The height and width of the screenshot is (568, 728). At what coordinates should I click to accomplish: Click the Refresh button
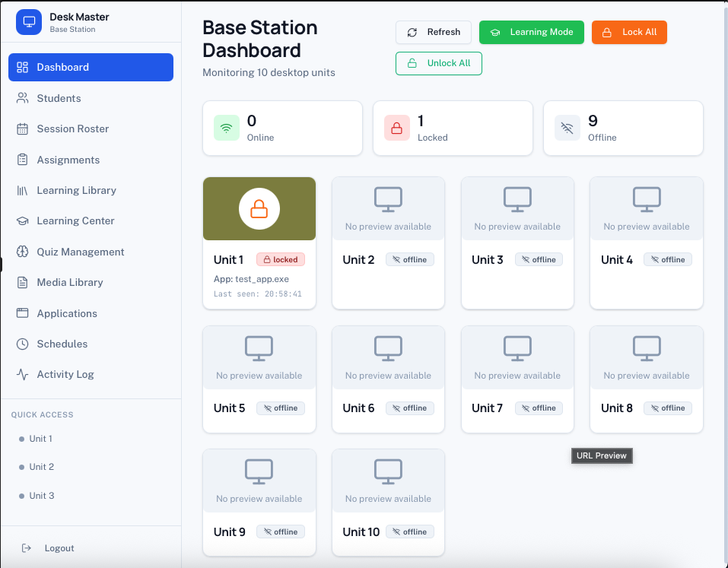[x=434, y=32]
